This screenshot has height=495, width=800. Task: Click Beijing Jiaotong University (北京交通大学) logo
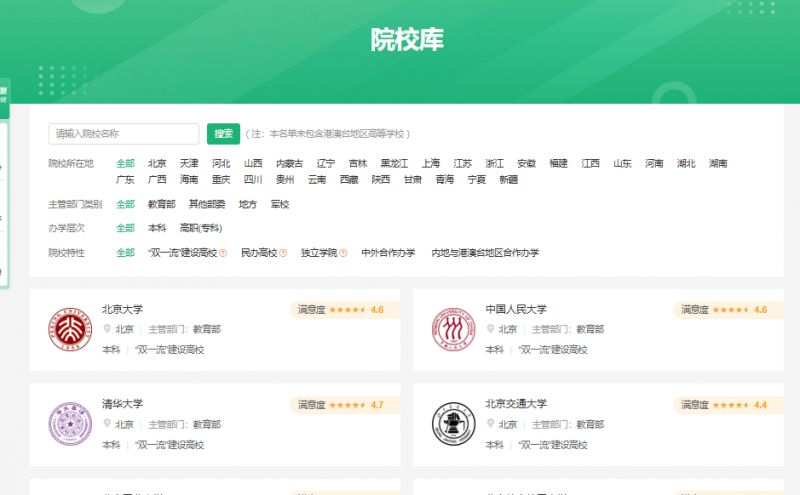453,423
